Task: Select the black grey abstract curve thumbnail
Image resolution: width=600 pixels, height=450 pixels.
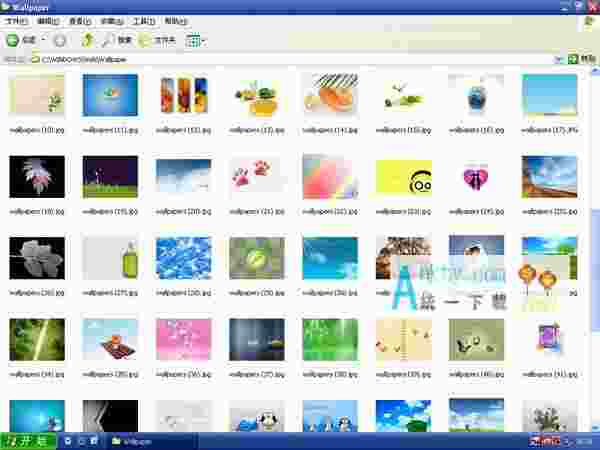Action: pos(110,416)
